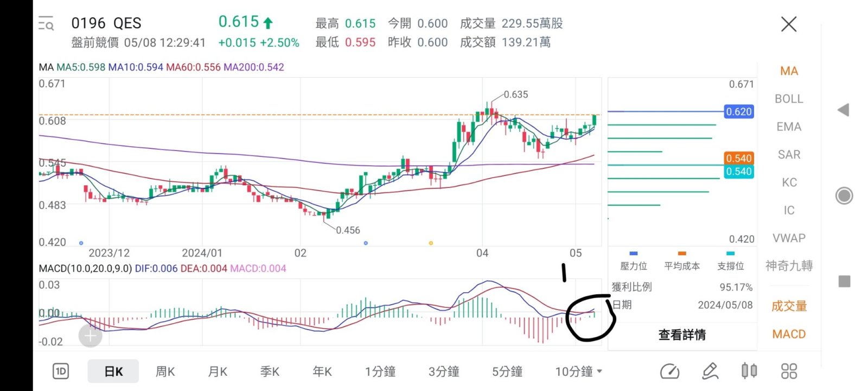Screen dimensions: 868x391
Task: Enable the SAR indicator
Action: [789, 155]
